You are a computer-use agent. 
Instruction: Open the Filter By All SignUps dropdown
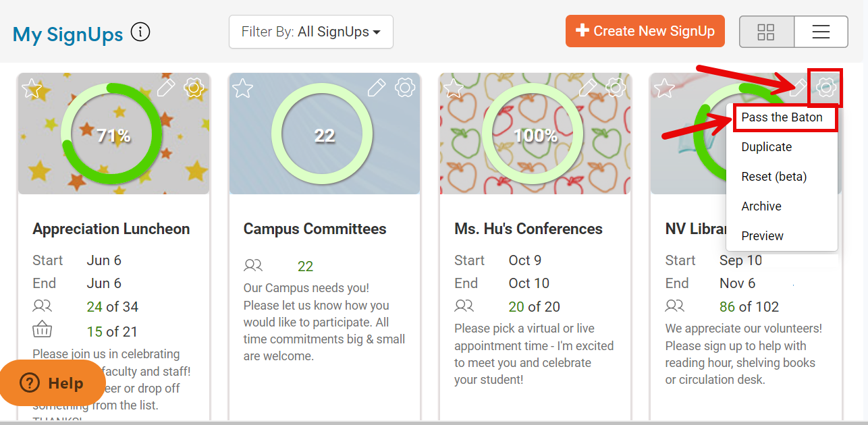[310, 32]
